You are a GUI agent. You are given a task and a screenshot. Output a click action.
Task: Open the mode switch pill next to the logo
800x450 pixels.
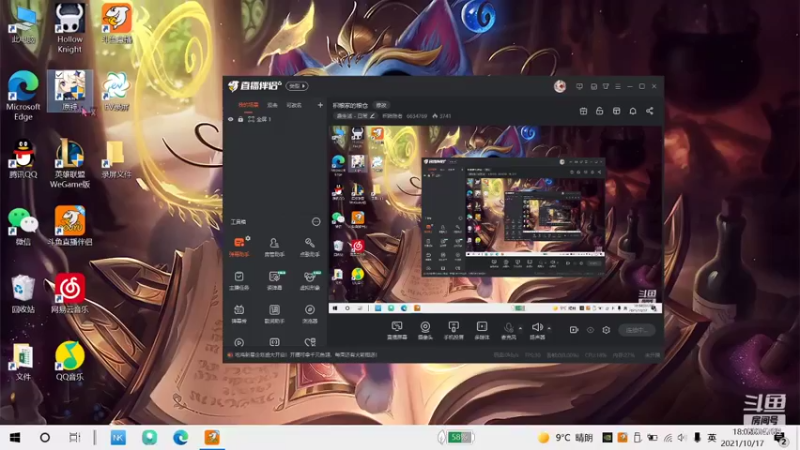[297, 86]
